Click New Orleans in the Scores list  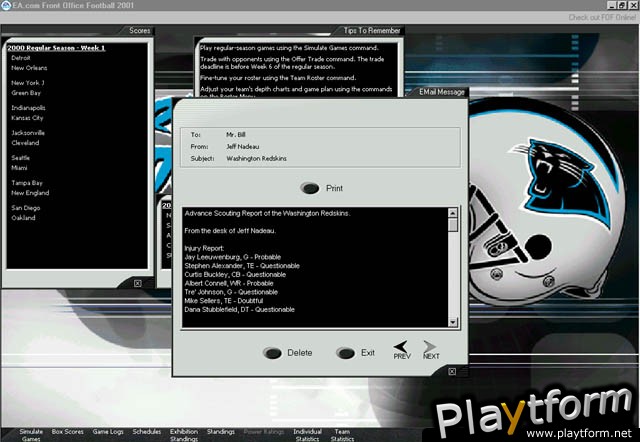click(x=29, y=68)
